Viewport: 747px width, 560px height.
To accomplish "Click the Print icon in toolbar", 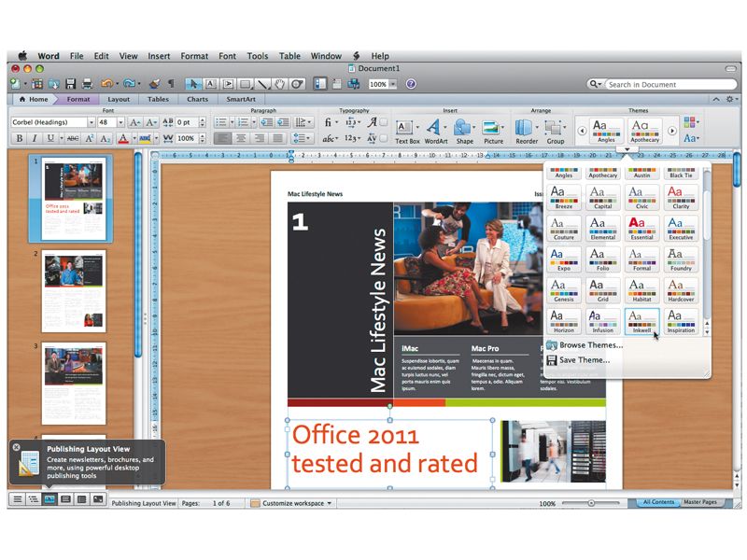I will (87, 84).
